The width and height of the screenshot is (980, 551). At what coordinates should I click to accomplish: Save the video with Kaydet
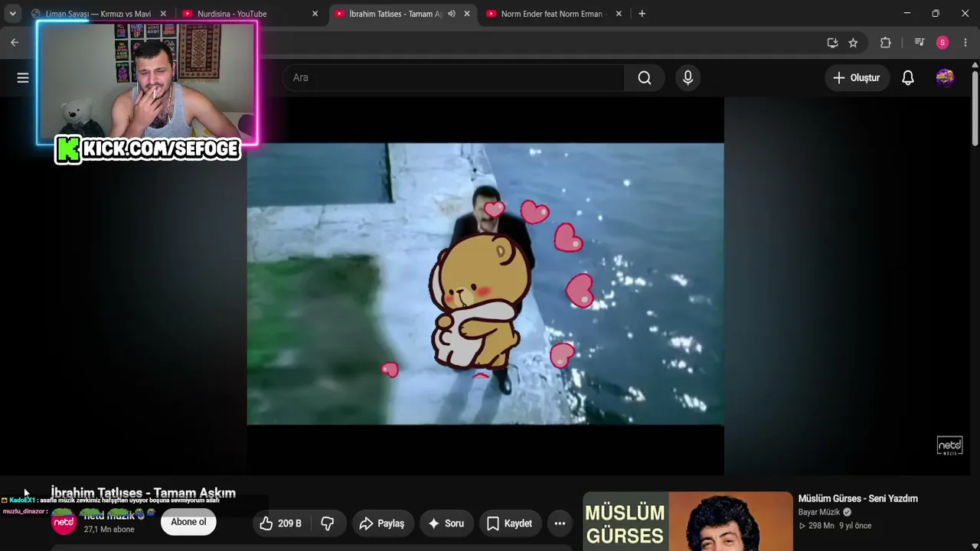click(x=510, y=523)
